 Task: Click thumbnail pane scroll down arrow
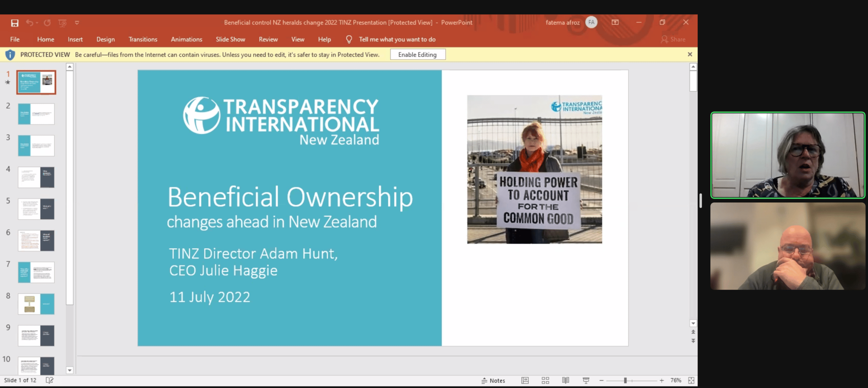[x=70, y=370]
